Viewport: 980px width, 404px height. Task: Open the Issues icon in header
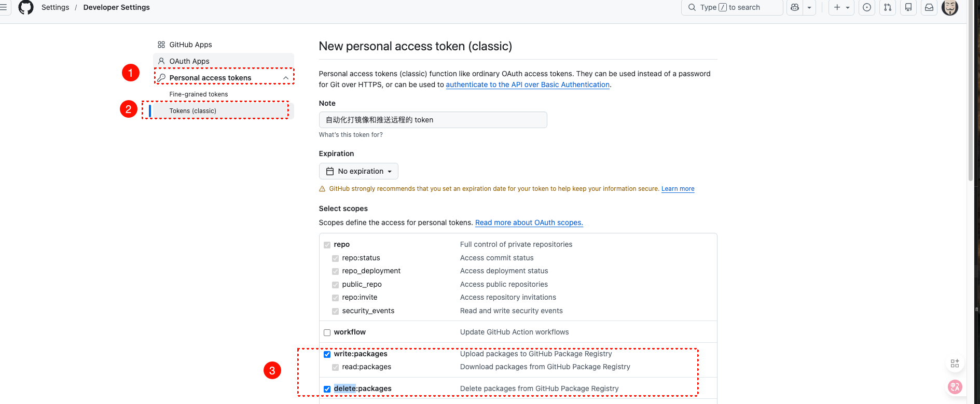click(867, 7)
